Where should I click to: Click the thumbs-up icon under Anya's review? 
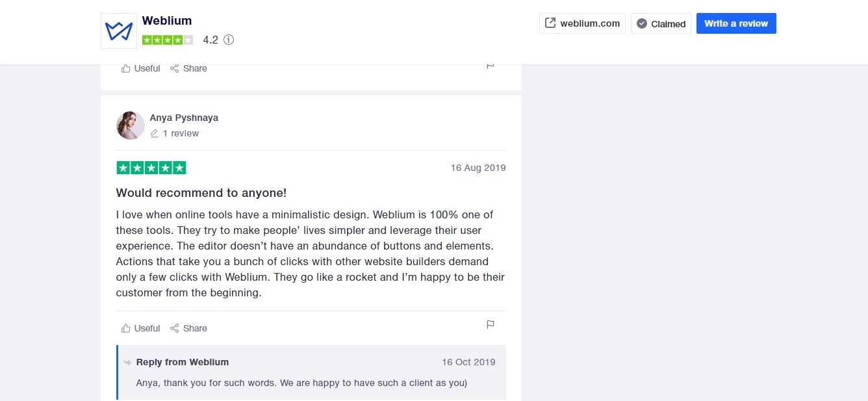point(126,328)
